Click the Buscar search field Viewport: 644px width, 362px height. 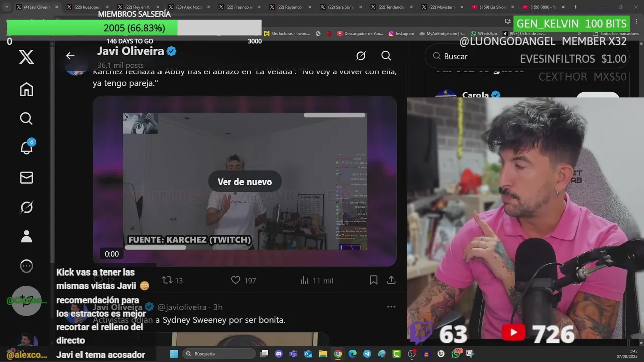[527, 56]
